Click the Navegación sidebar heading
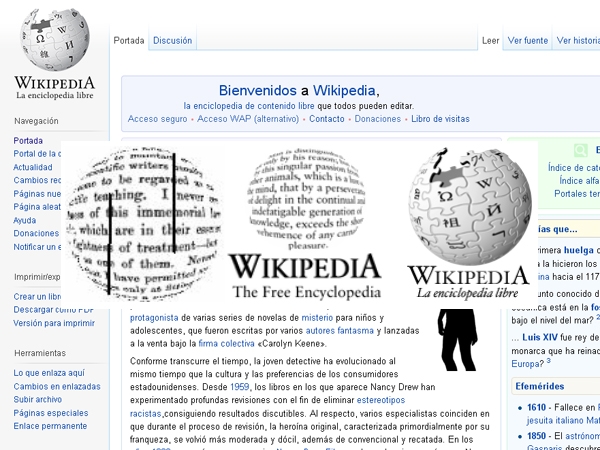 click(x=36, y=121)
